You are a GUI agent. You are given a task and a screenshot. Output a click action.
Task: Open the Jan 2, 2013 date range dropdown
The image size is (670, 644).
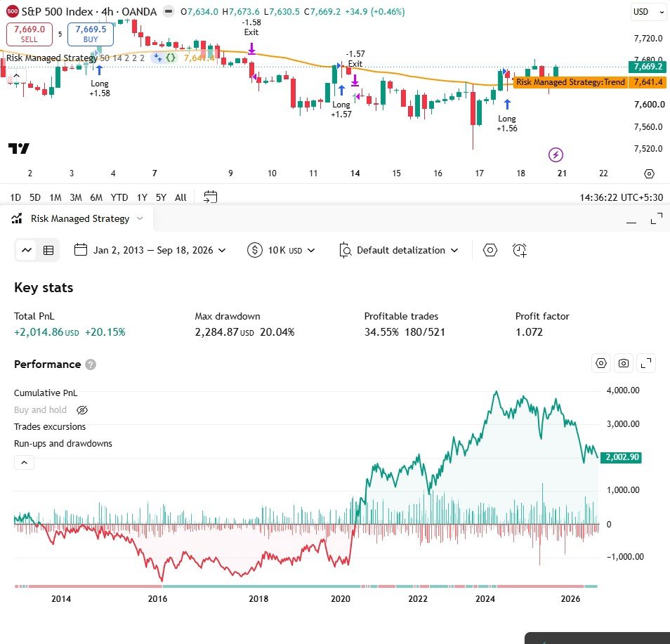(x=150, y=250)
